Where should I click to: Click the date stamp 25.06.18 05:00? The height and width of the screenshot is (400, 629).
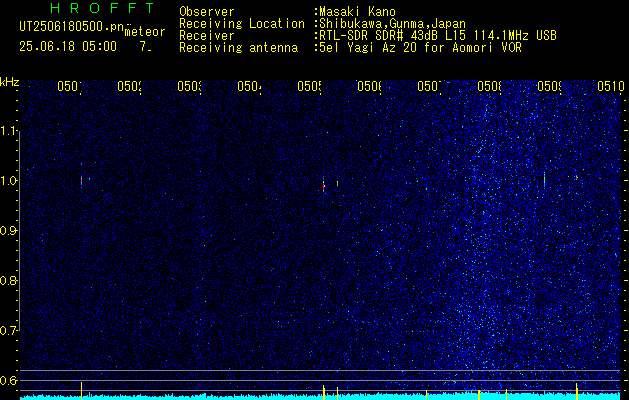tap(68, 47)
